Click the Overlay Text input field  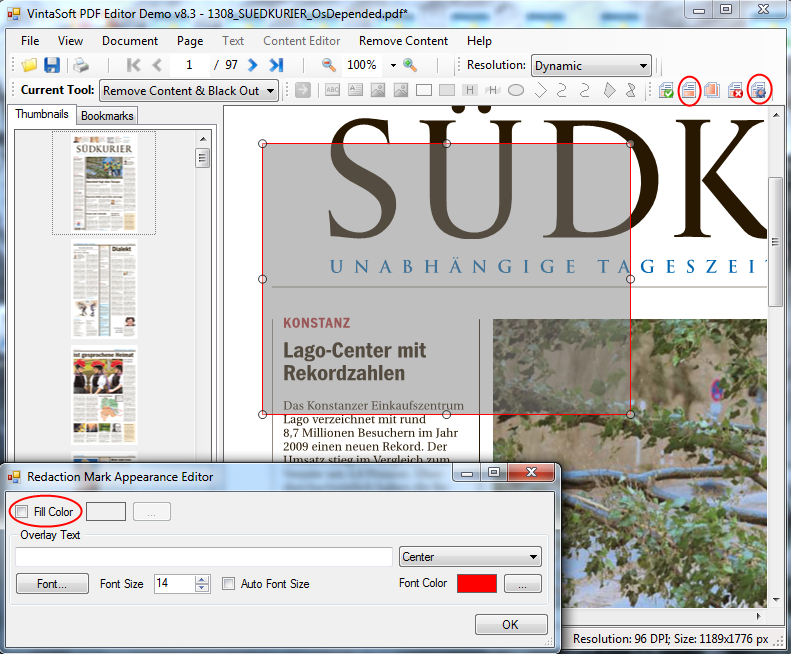click(204, 557)
